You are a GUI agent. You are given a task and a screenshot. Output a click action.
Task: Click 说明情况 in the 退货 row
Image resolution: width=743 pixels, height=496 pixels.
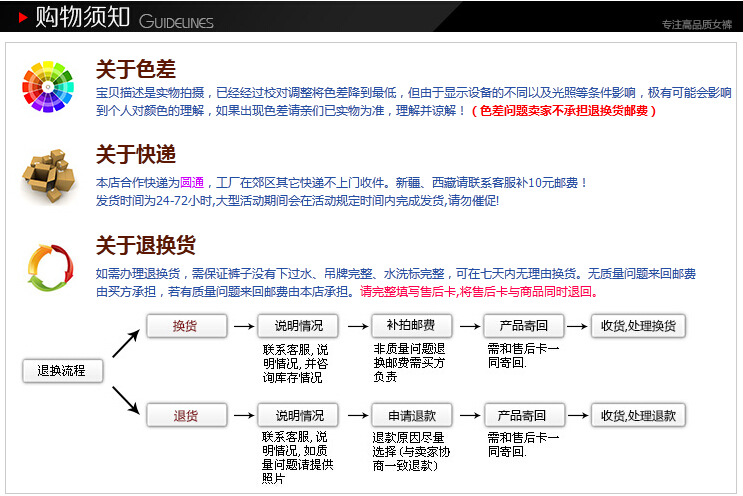pyautogui.click(x=298, y=416)
